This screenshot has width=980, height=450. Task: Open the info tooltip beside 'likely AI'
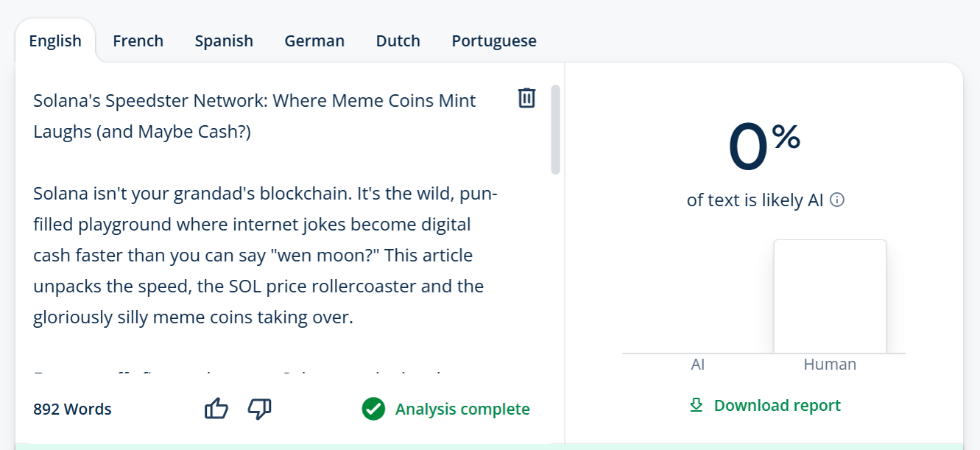[837, 200]
